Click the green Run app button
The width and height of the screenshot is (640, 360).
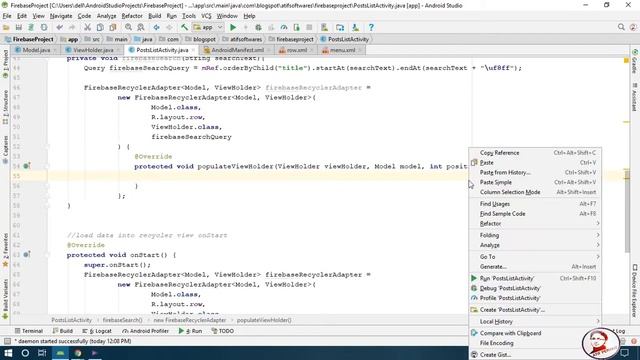[233, 27]
